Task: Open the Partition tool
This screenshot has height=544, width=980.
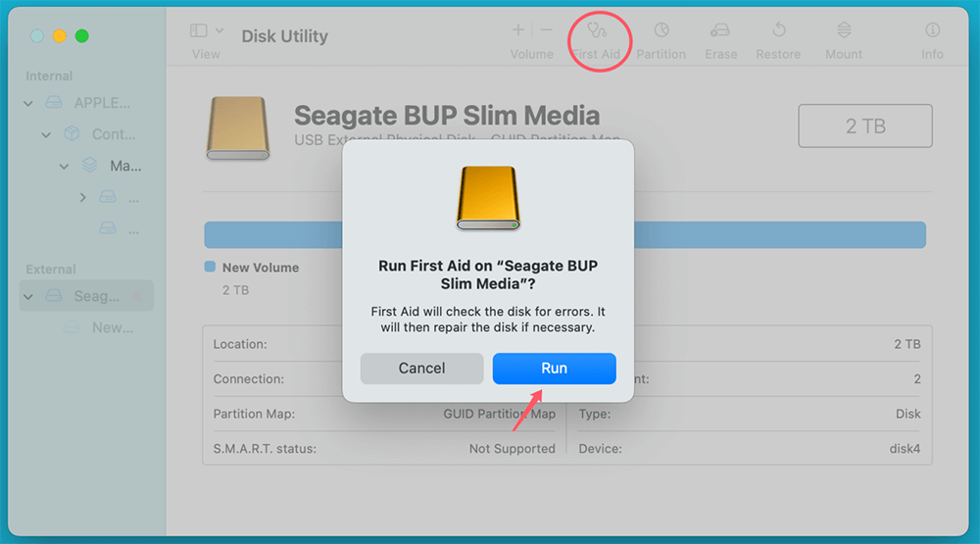Action: [661, 31]
